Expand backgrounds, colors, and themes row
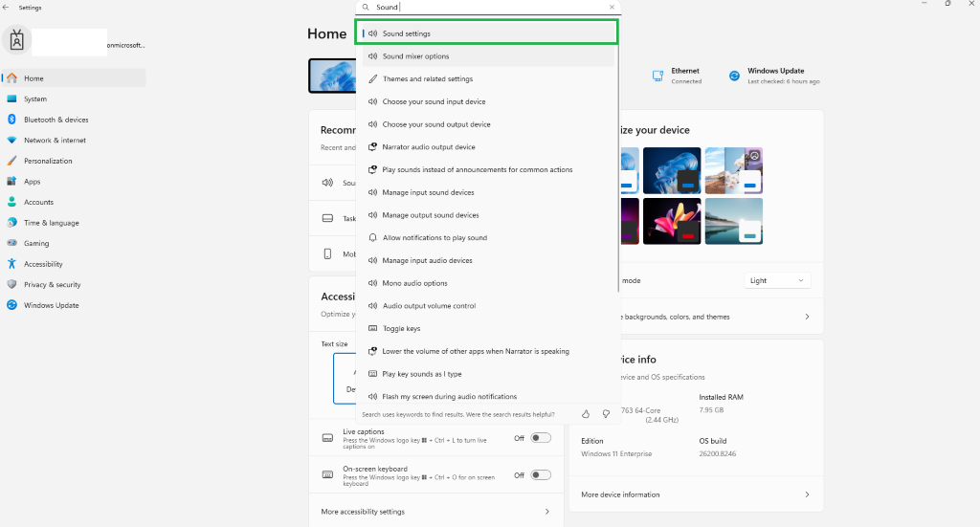The height and width of the screenshot is (527, 980). coord(721,317)
